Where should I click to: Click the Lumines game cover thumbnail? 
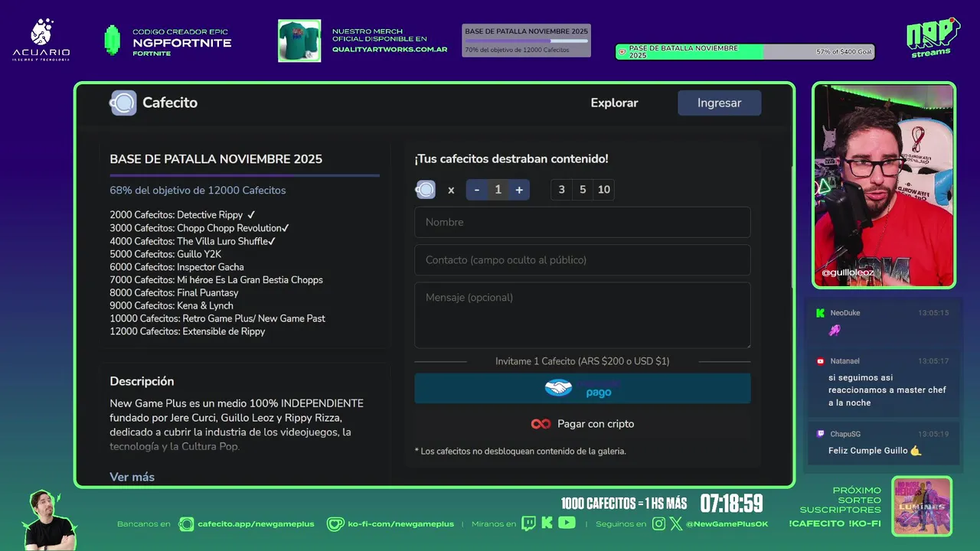[x=922, y=506]
